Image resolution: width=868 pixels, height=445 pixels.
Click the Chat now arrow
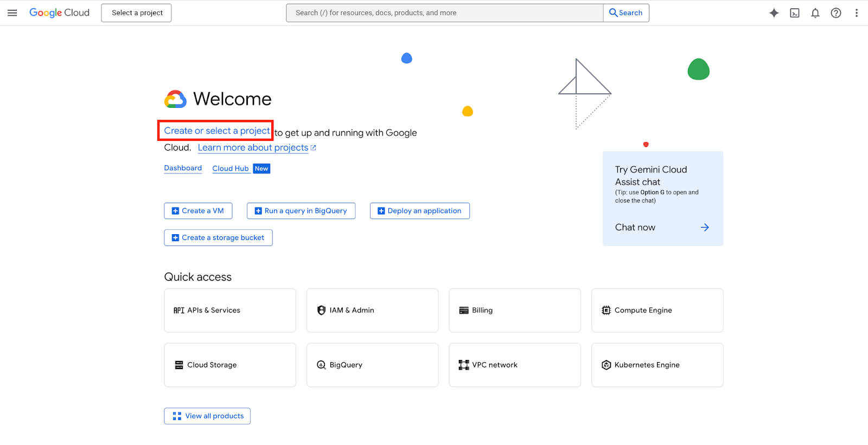pos(704,228)
